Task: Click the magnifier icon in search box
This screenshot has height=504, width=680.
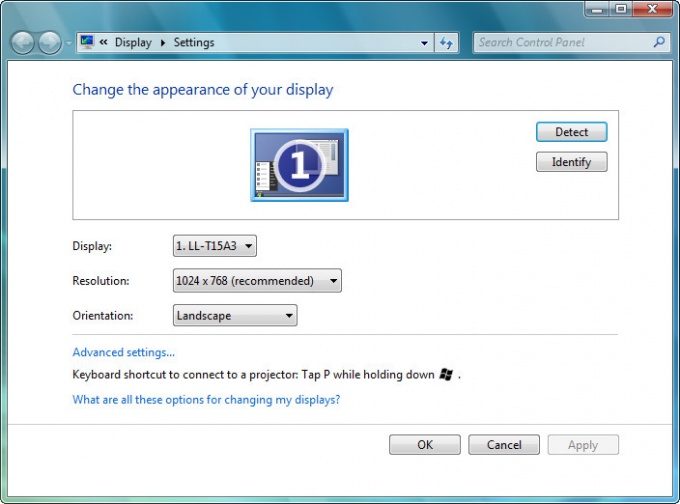Action: pyautogui.click(x=659, y=42)
